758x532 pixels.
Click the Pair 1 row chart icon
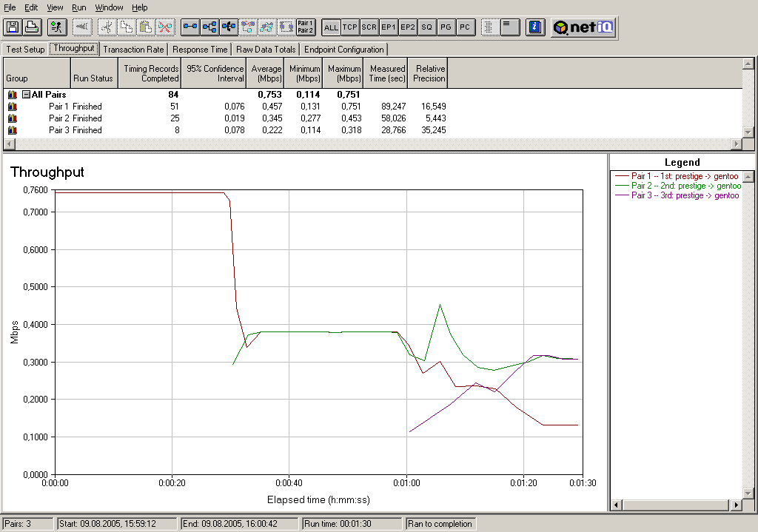coord(13,107)
